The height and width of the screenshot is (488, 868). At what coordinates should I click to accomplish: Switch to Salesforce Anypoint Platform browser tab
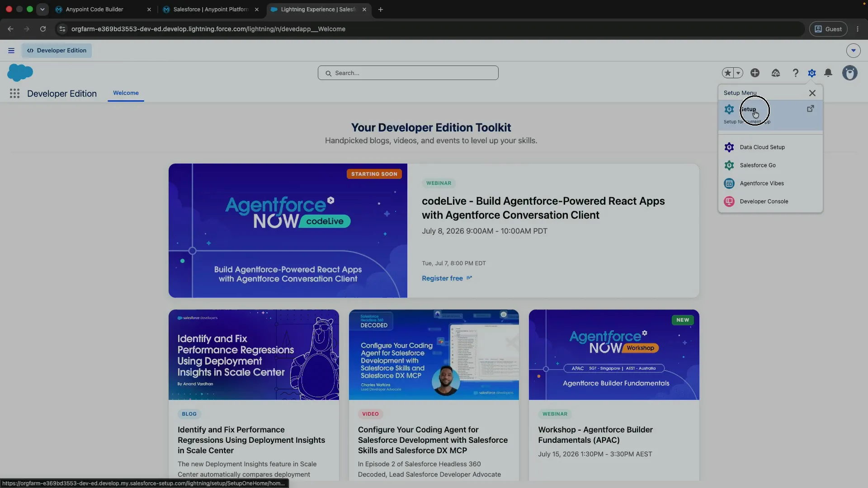pos(211,9)
